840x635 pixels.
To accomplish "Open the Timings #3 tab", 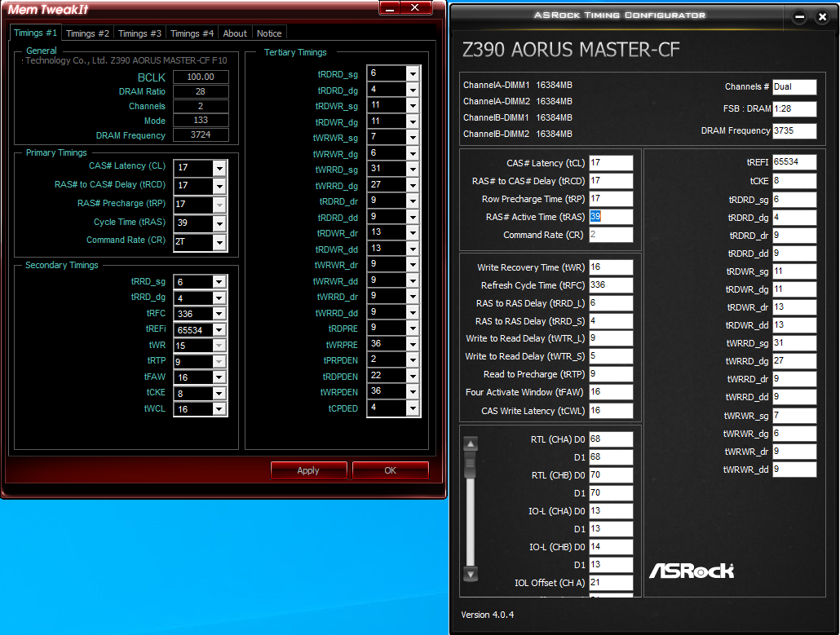I will click(139, 33).
